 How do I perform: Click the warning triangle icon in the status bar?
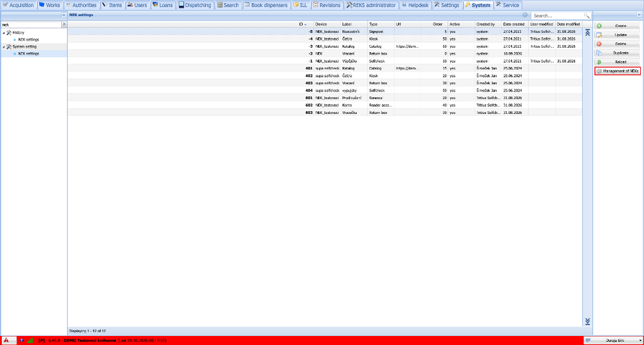click(6, 340)
